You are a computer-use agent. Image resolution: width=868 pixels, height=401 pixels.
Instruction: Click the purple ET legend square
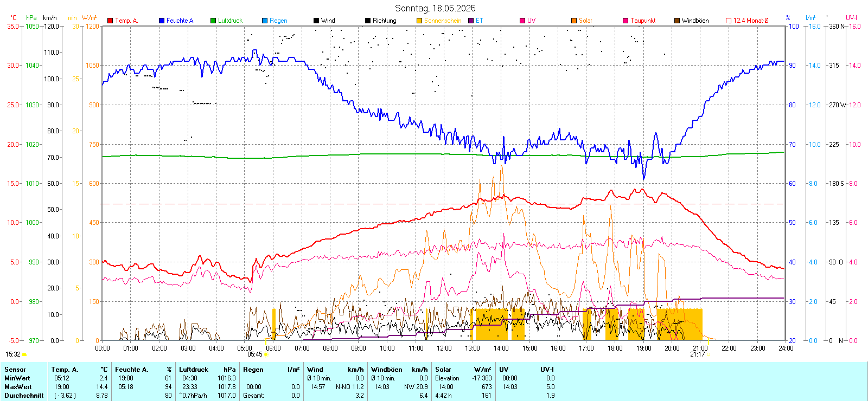tap(471, 21)
